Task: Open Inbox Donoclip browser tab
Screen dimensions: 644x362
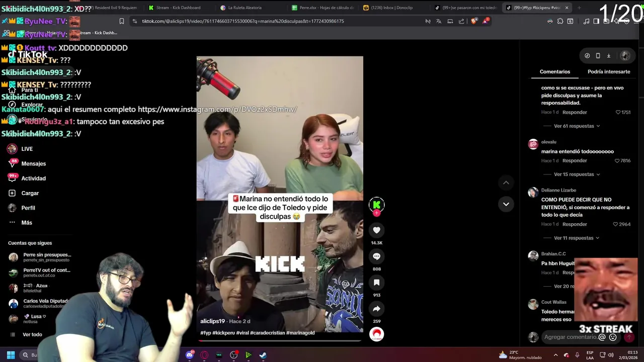Action: pyautogui.click(x=391, y=8)
